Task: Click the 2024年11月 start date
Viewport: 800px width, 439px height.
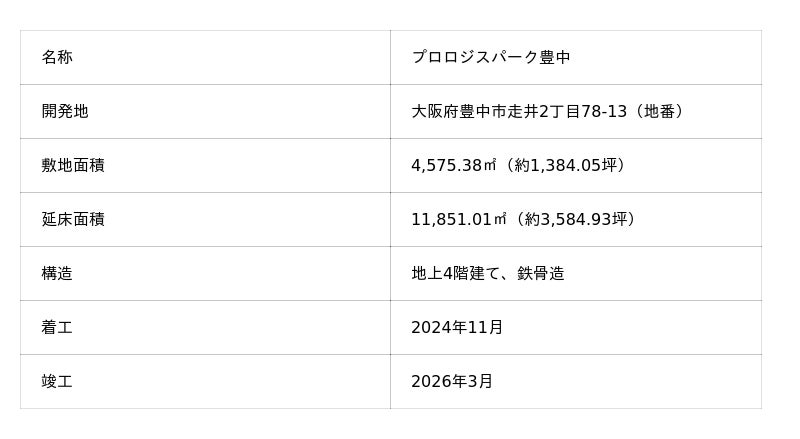Action: pyautogui.click(x=457, y=327)
